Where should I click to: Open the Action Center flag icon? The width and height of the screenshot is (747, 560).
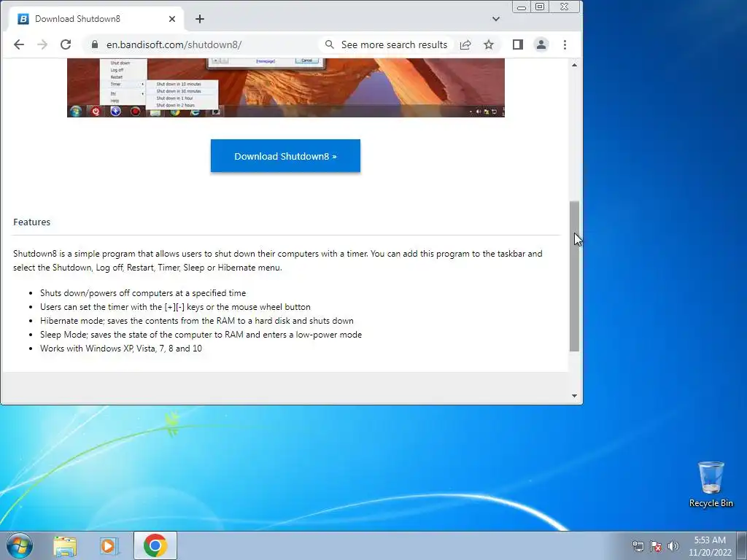click(x=656, y=546)
